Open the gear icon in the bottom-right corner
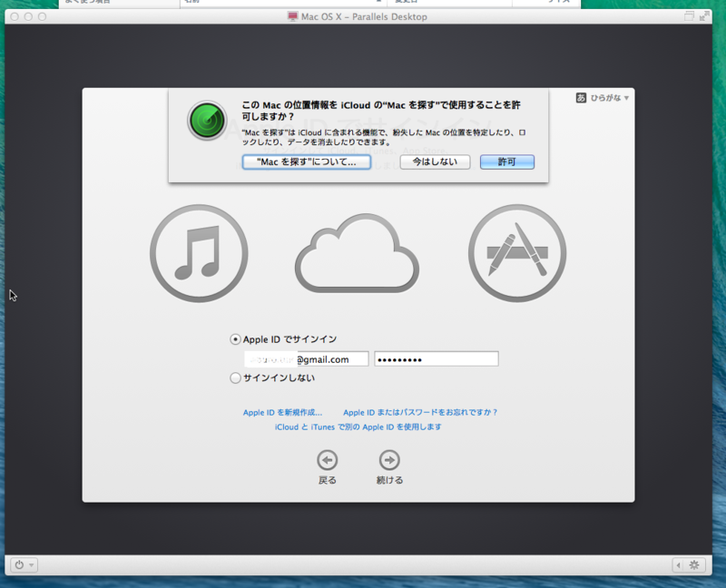 (x=692, y=564)
